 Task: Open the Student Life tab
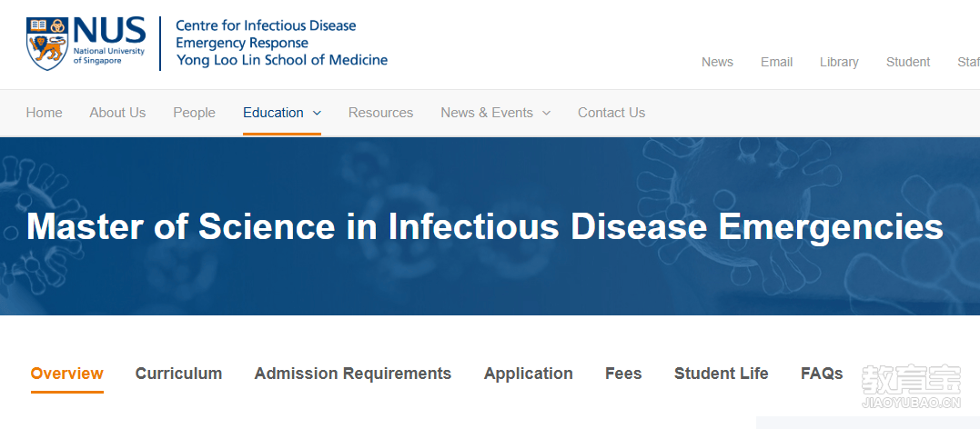[722, 374]
